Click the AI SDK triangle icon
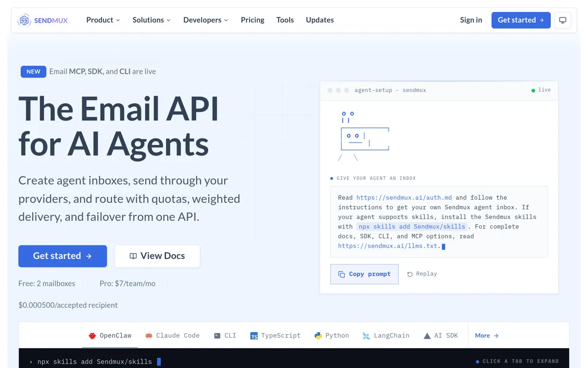This screenshot has height=368, width=588. (427, 336)
